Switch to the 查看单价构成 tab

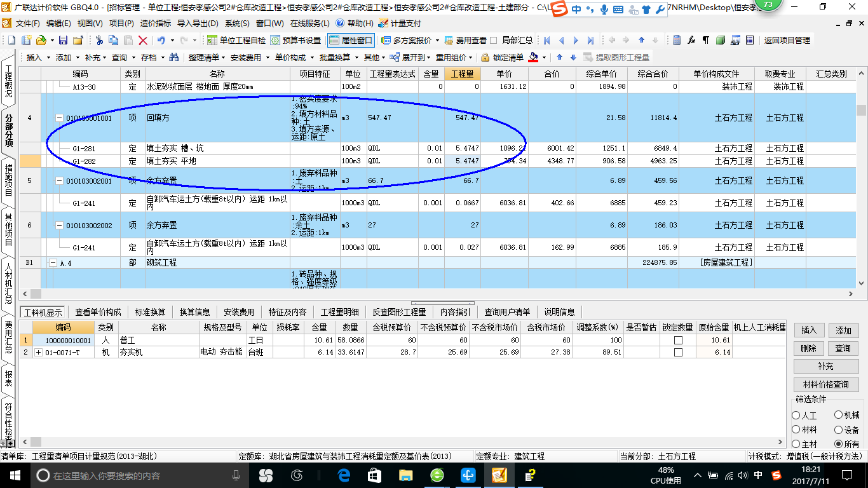(x=98, y=312)
